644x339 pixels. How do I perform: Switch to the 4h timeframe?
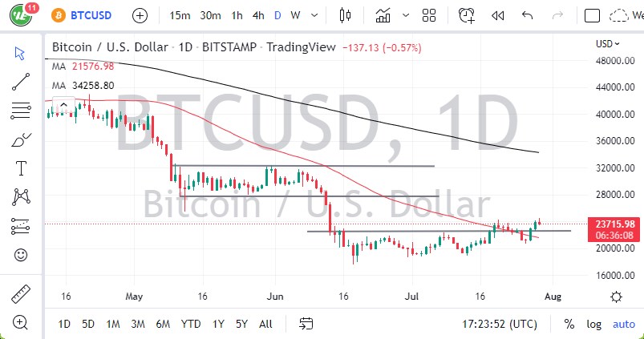(x=258, y=15)
